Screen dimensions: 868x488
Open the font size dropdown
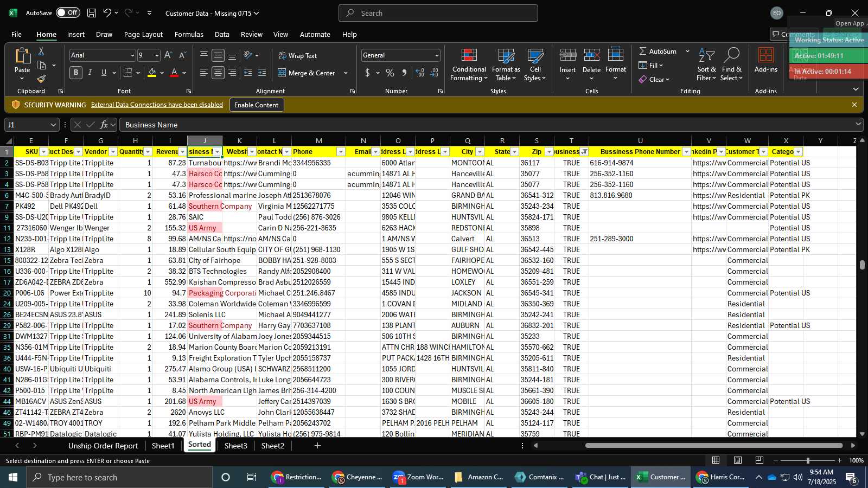[x=157, y=55]
